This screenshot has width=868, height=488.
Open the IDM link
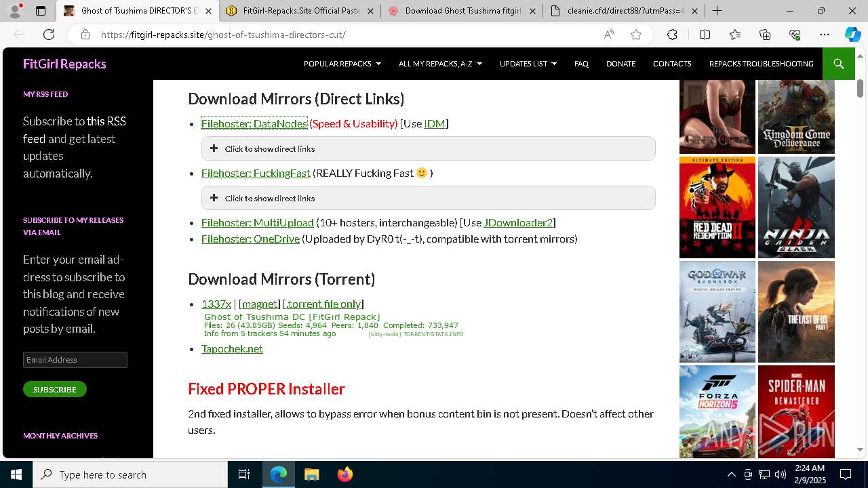435,123
